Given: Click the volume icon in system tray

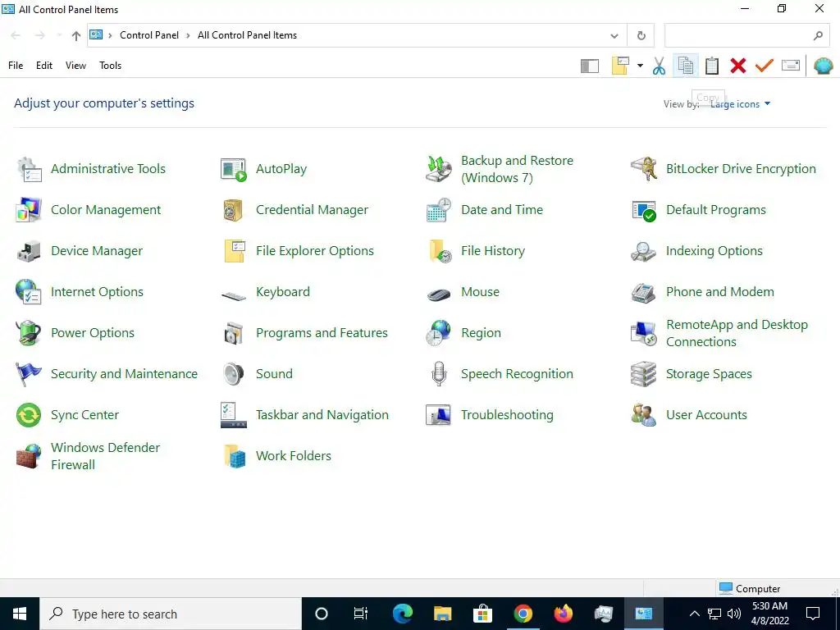Looking at the screenshot, I should coord(734,614).
